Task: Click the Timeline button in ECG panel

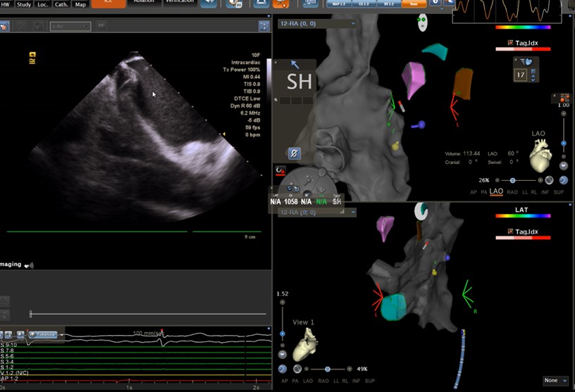Action: 43,334
